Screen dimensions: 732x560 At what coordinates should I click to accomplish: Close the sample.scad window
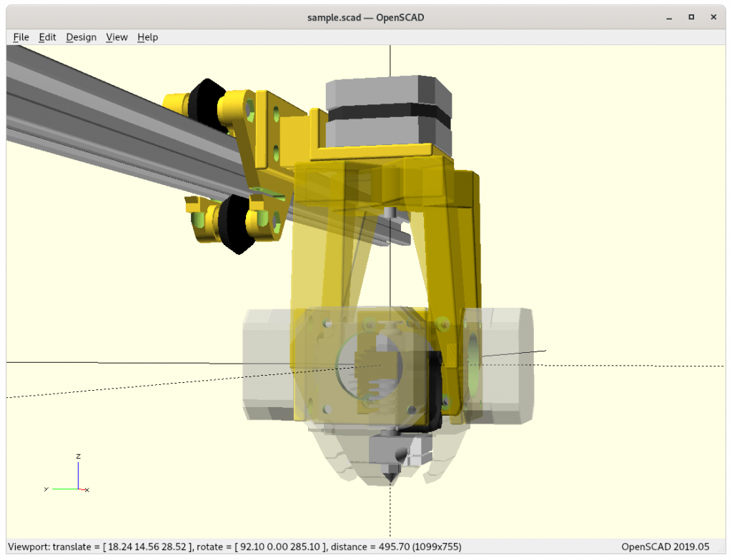tap(713, 17)
